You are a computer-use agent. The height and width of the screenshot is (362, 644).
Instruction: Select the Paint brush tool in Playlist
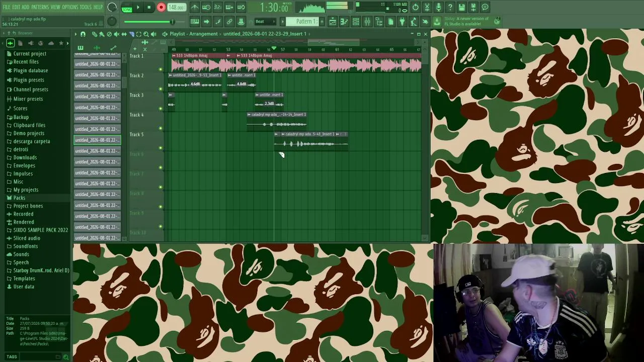pyautogui.click(x=102, y=34)
